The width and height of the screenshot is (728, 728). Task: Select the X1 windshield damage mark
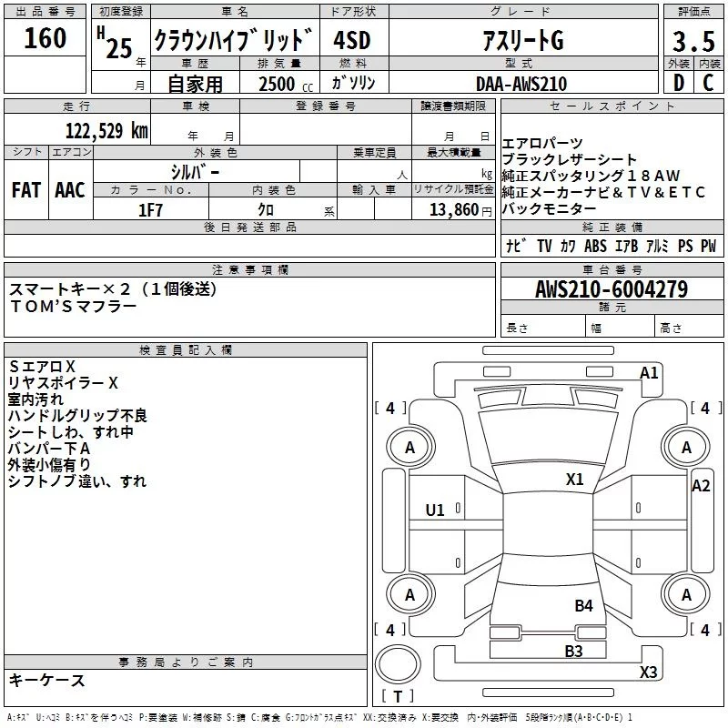click(575, 480)
